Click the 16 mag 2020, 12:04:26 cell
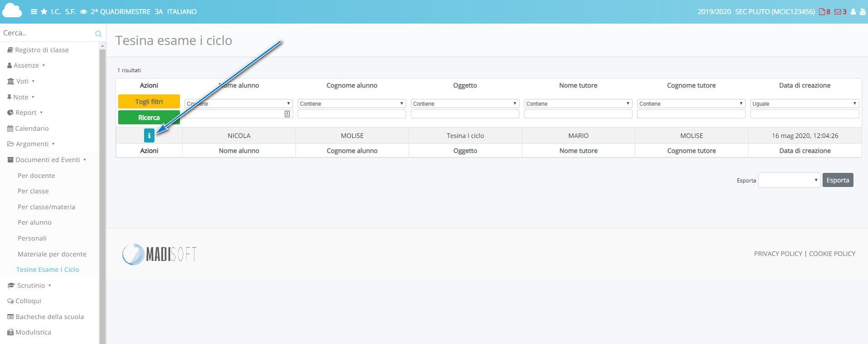Viewport: 868px width, 344px height. 805,136
